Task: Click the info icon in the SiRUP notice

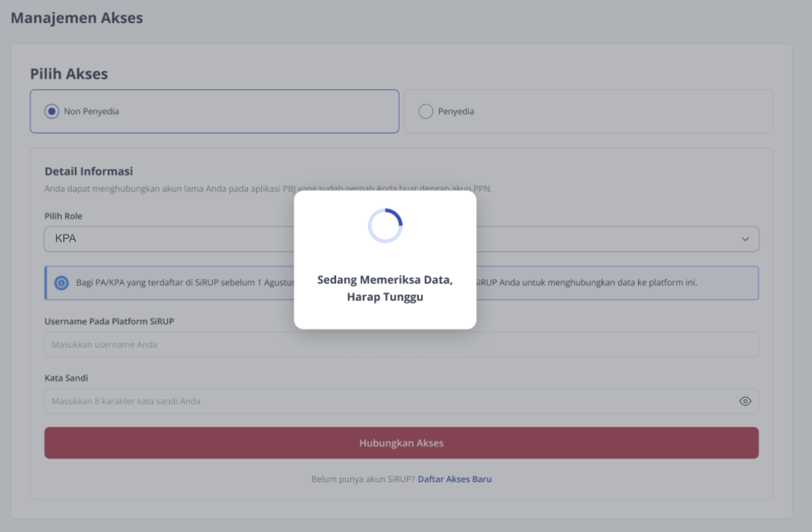Action: coord(61,283)
